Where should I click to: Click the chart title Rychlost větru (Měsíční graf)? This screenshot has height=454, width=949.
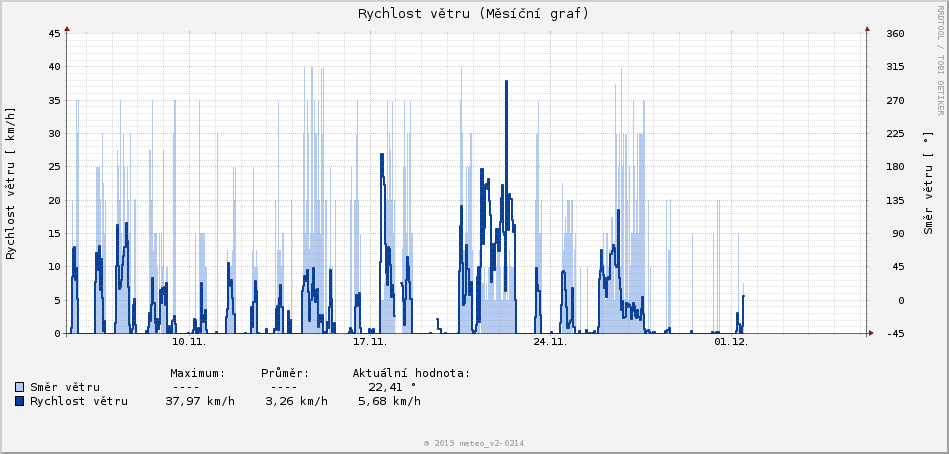473,13
